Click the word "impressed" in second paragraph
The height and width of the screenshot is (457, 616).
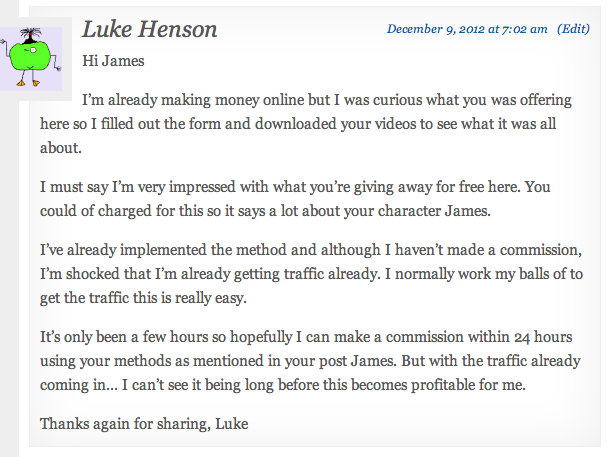pyautogui.click(x=202, y=187)
